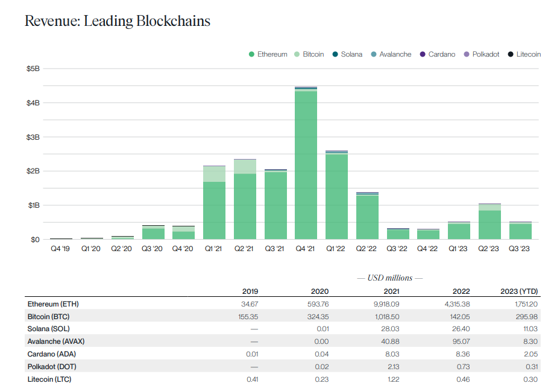
Task: Click the Q3 '20 bar
Action: tap(153, 232)
